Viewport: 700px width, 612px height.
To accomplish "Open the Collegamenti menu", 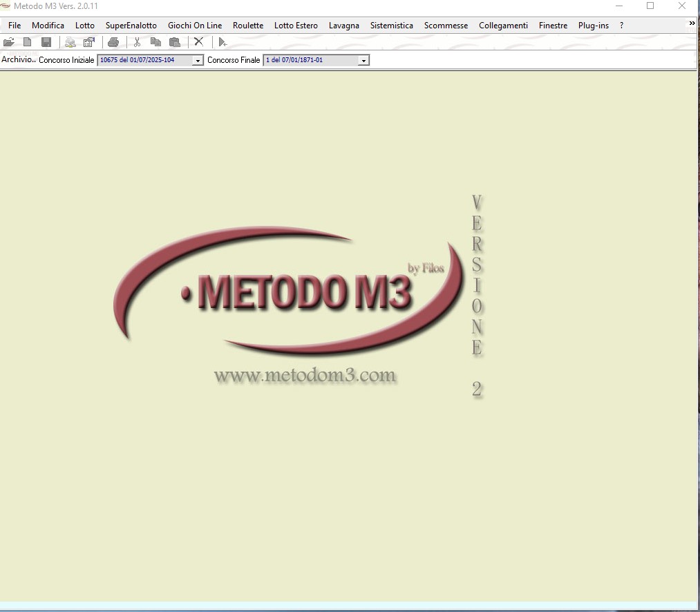I will pyautogui.click(x=503, y=26).
